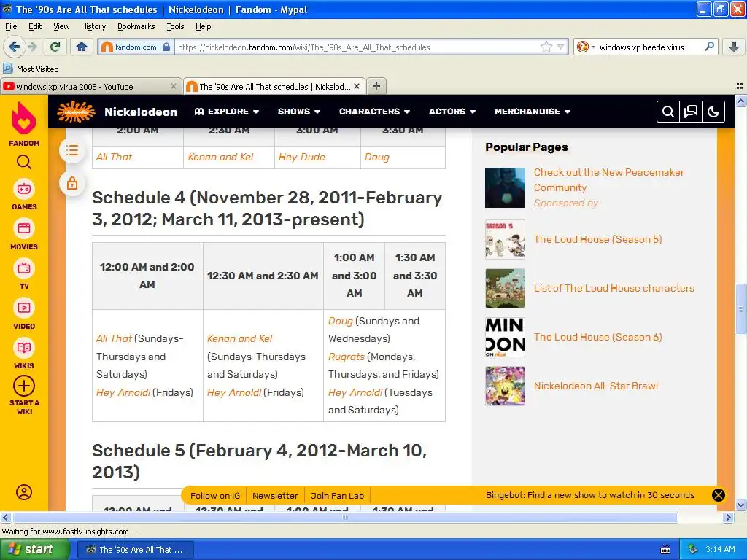
Task: Open the Fandom sidebar search icon
Action: [x=24, y=163]
